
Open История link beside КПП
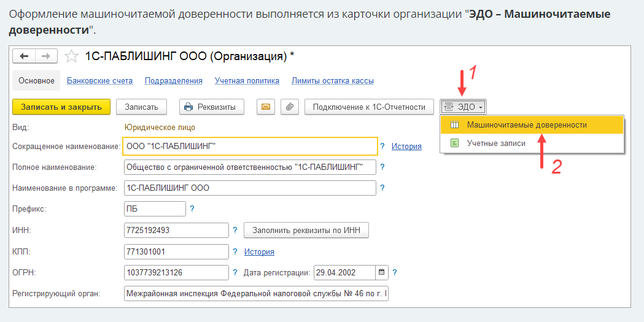pos(259,252)
